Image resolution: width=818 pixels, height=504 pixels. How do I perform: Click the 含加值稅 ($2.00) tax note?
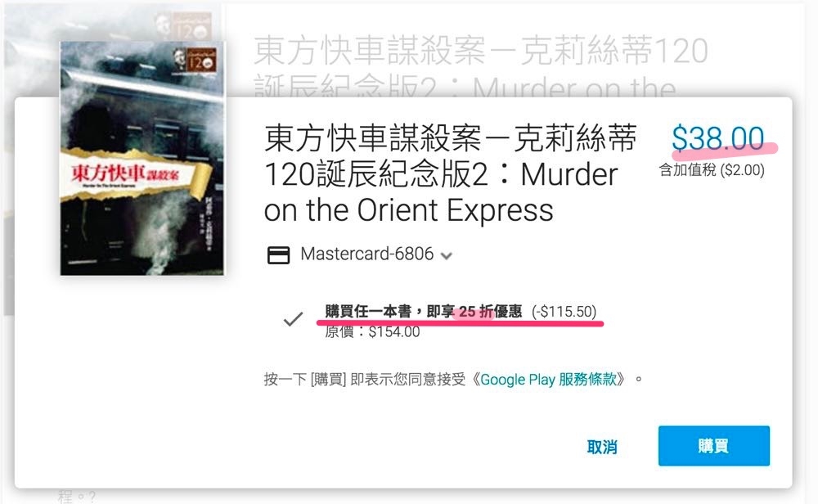pos(712,170)
